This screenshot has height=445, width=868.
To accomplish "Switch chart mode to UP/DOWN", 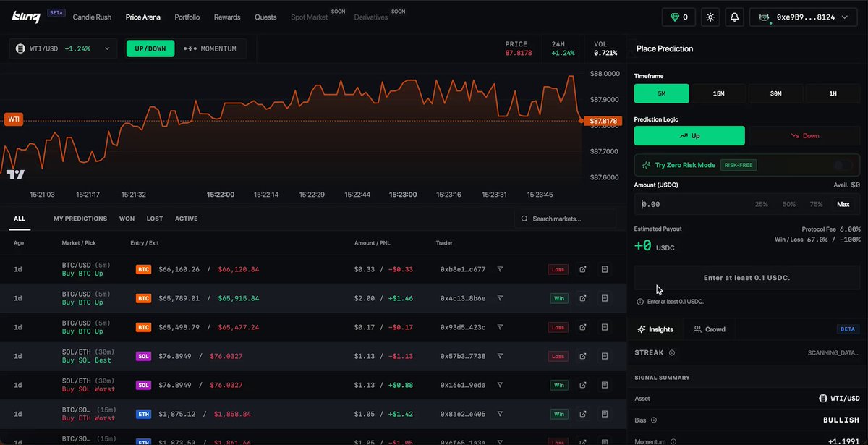I will pyautogui.click(x=150, y=48).
